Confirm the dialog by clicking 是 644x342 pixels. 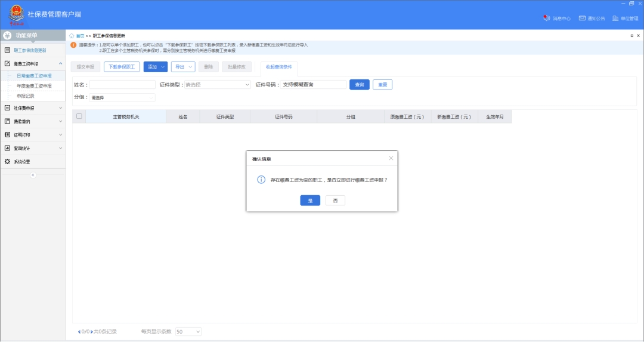(x=310, y=201)
